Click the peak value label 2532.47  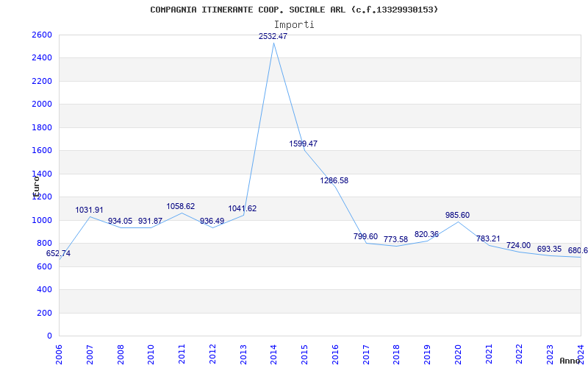273,36
